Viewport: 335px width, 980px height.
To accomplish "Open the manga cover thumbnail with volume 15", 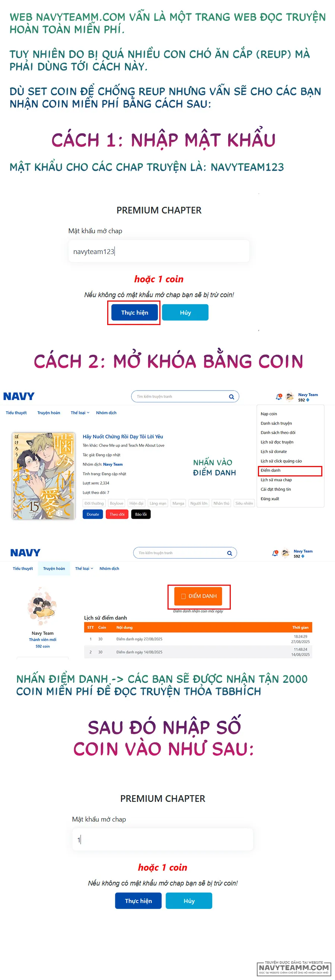I will 44,476.
